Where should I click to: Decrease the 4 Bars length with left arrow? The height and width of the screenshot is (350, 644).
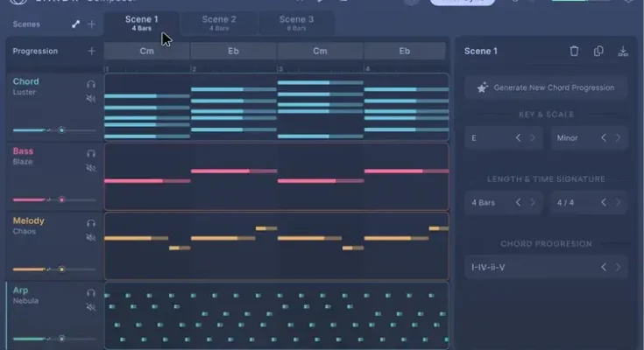(518, 202)
